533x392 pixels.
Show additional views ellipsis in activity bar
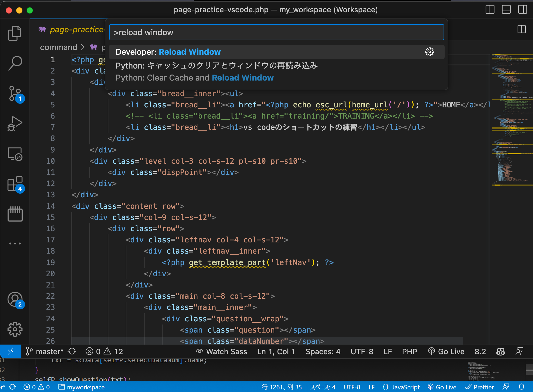pos(15,243)
